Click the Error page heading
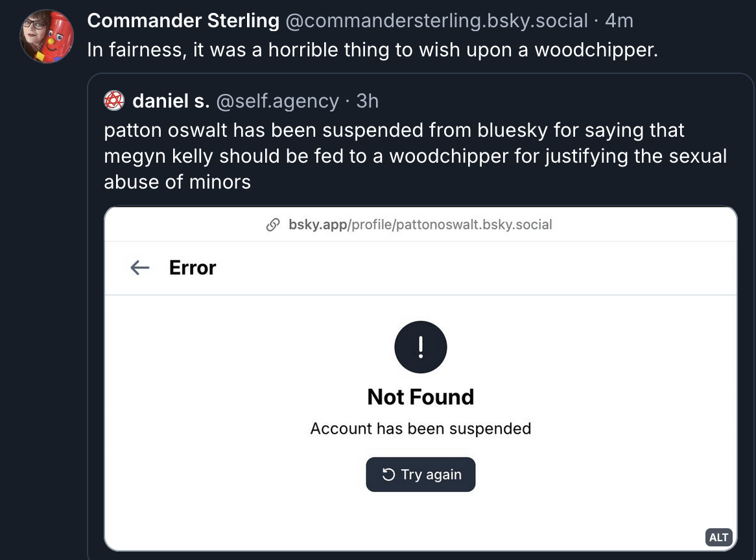This screenshot has height=560, width=756. click(x=193, y=268)
